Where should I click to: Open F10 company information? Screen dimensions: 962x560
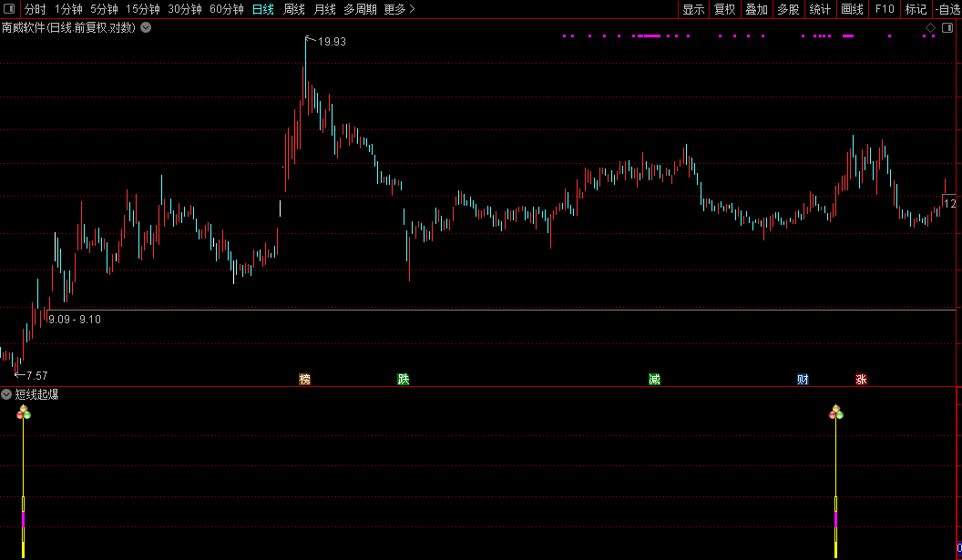884,9
